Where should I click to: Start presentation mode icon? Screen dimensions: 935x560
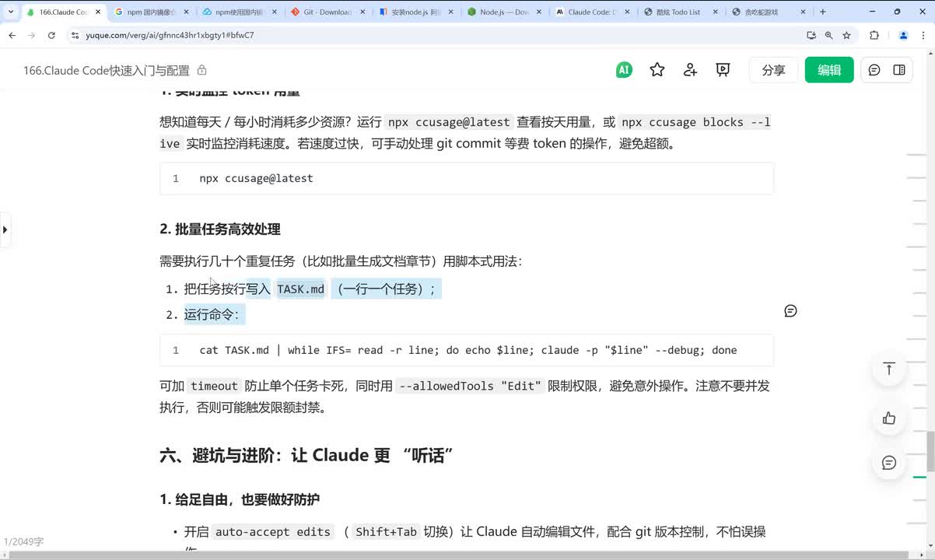(723, 70)
